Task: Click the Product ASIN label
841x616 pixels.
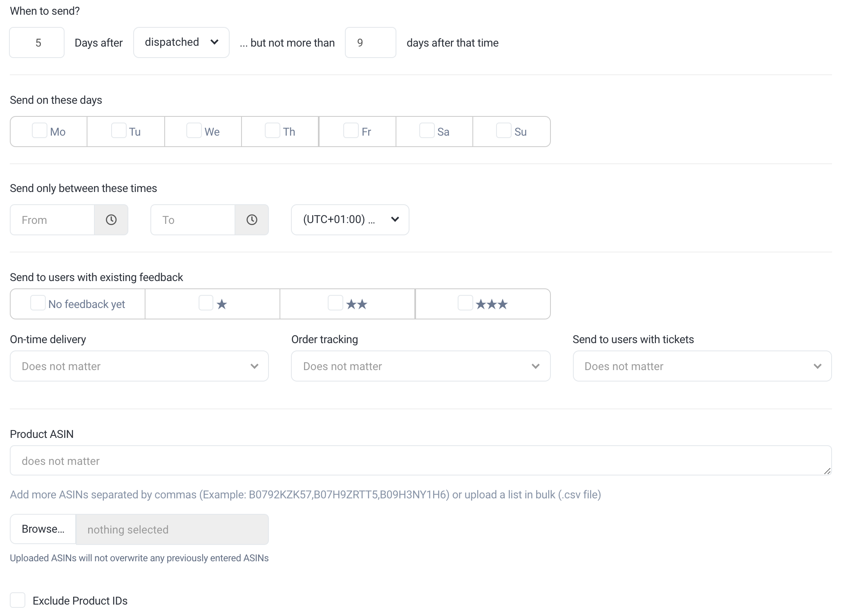Action: [42, 434]
